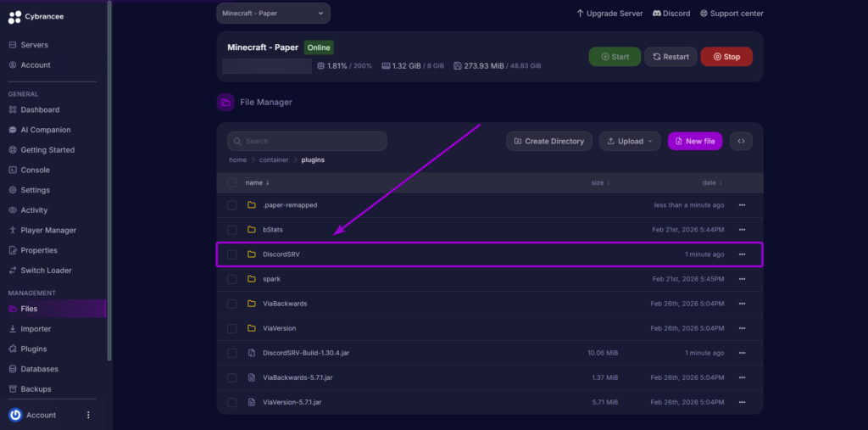This screenshot has height=430, width=868.
Task: Click the File Manager folder icon
Action: (225, 103)
